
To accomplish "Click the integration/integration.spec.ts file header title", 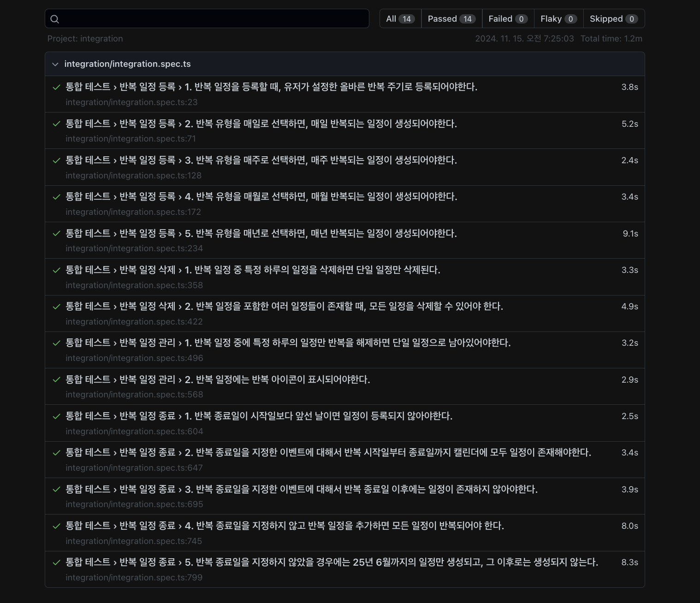I will tap(127, 64).
